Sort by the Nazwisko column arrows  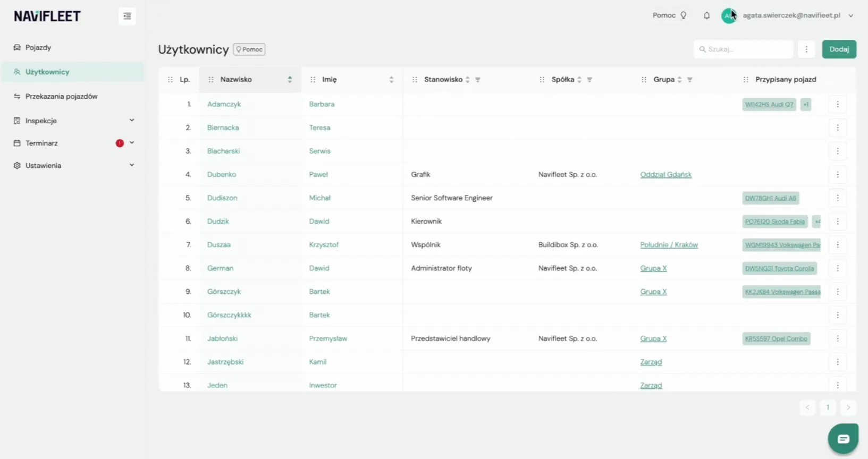click(x=290, y=80)
